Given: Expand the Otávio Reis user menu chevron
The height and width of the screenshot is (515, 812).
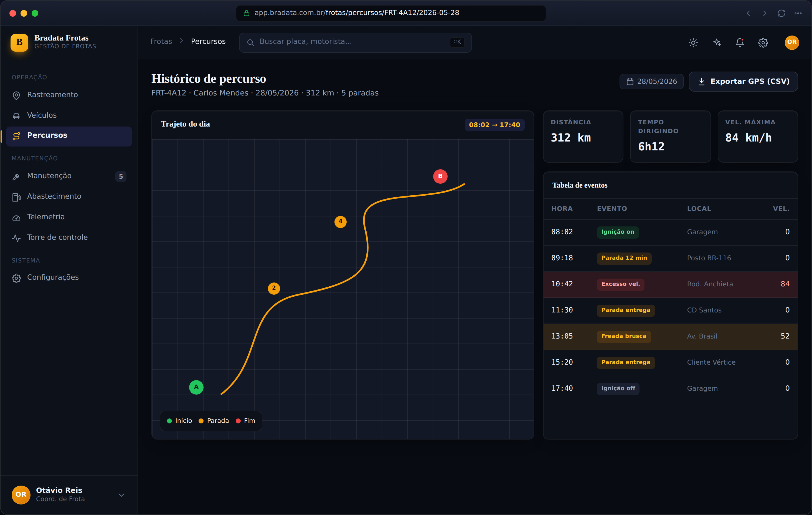Looking at the screenshot, I should click(121, 495).
